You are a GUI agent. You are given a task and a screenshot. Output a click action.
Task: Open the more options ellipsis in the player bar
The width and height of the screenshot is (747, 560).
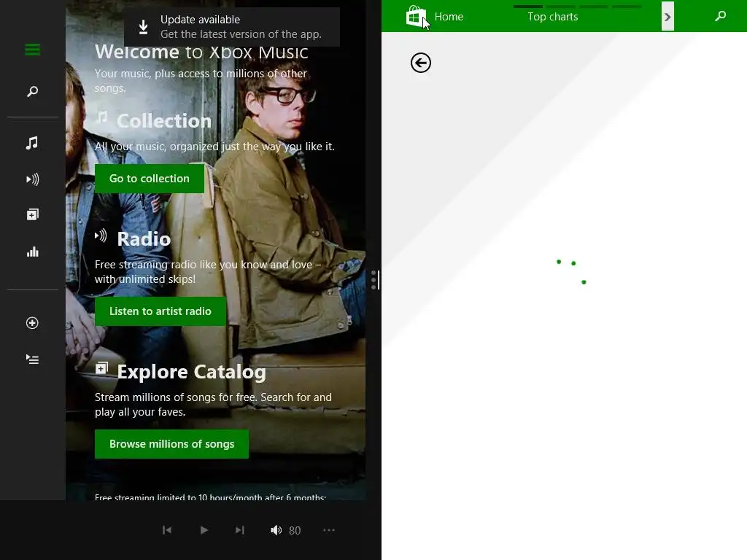tap(329, 530)
